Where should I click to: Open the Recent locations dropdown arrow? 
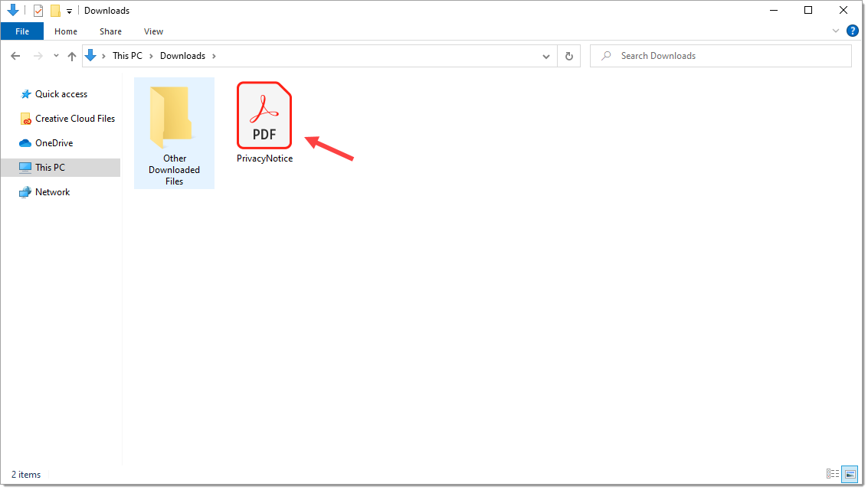click(56, 56)
